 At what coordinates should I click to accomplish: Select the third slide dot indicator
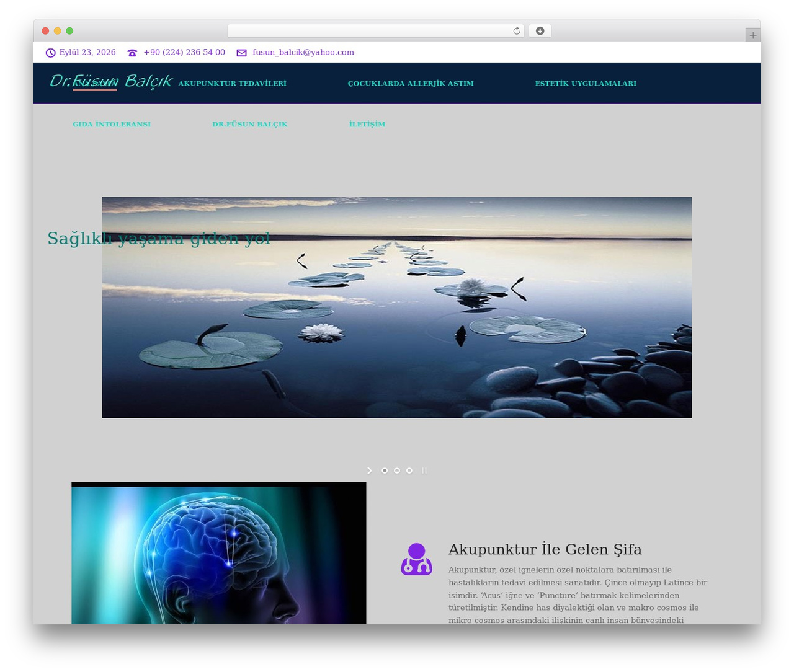point(409,471)
